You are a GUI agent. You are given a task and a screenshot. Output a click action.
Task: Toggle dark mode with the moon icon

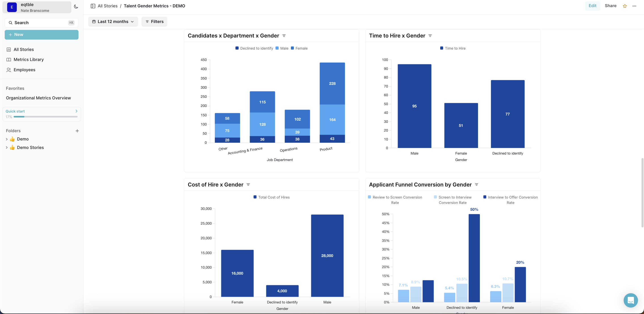click(76, 7)
